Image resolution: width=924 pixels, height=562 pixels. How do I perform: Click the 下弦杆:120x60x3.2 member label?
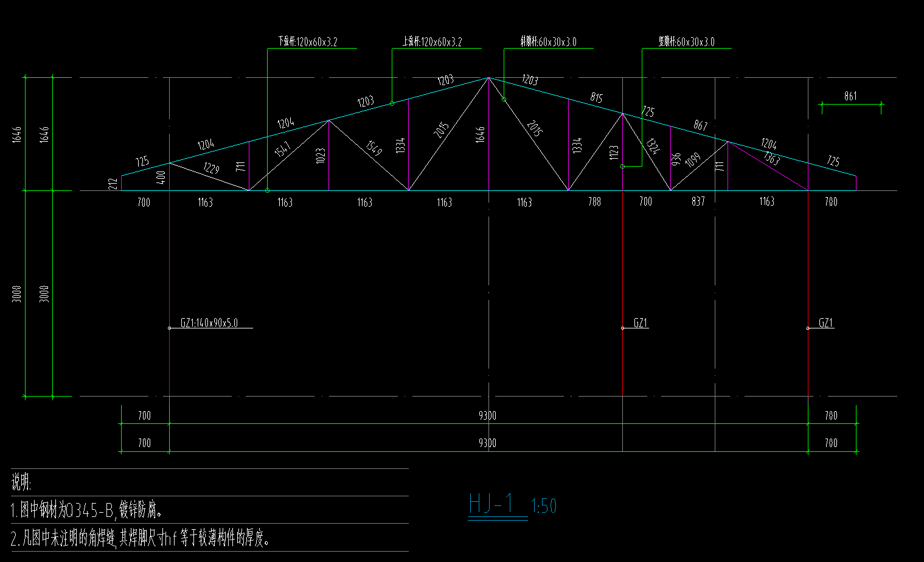pyautogui.click(x=308, y=42)
